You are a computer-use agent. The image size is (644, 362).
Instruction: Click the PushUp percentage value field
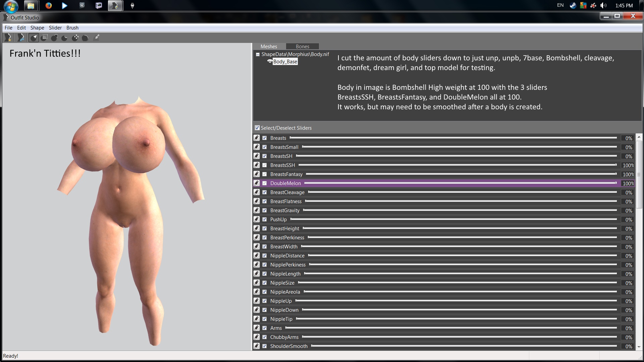(x=628, y=220)
